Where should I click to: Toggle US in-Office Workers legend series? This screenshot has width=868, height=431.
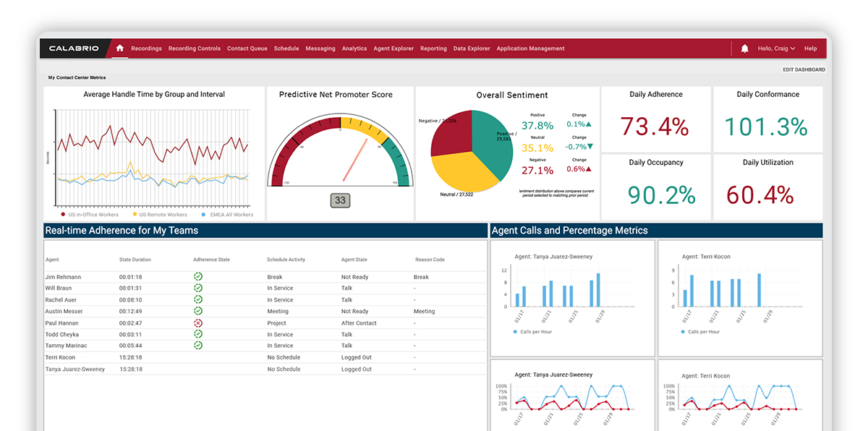point(90,215)
